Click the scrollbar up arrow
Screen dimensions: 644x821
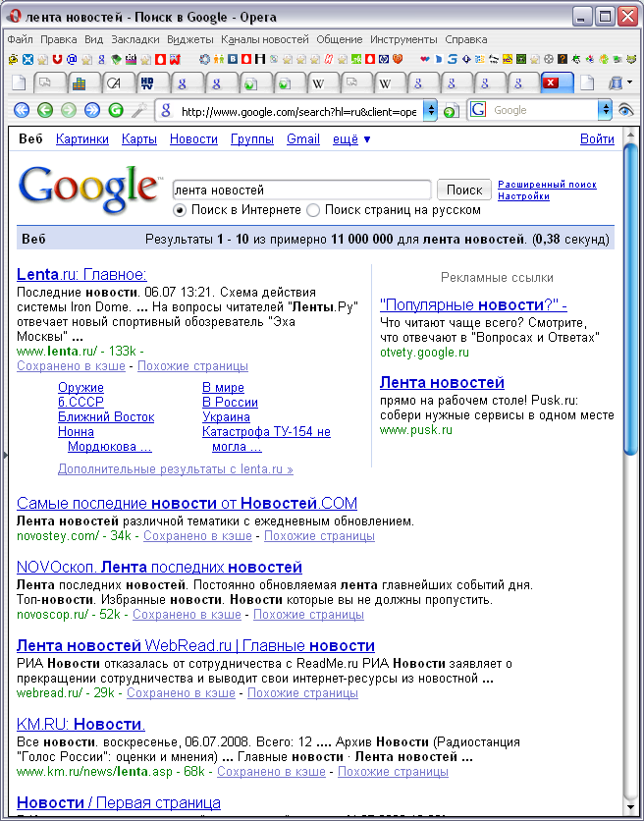(631, 137)
